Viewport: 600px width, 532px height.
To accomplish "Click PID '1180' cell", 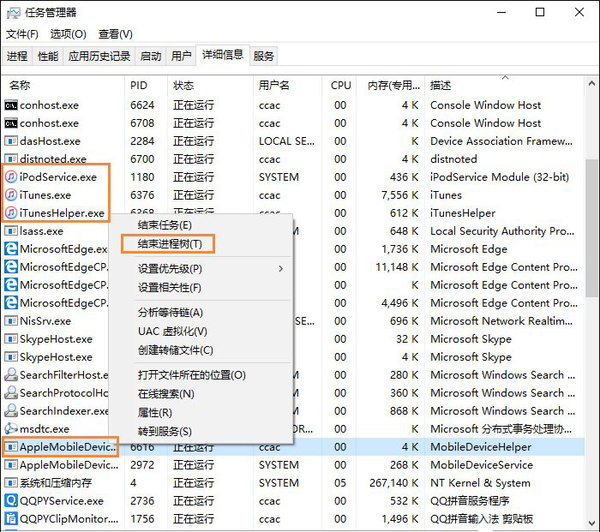I will [142, 177].
